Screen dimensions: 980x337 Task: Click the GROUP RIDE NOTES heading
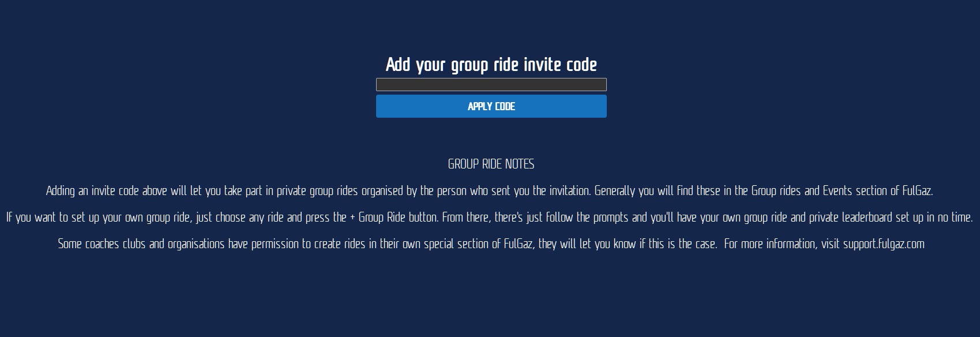click(x=491, y=164)
